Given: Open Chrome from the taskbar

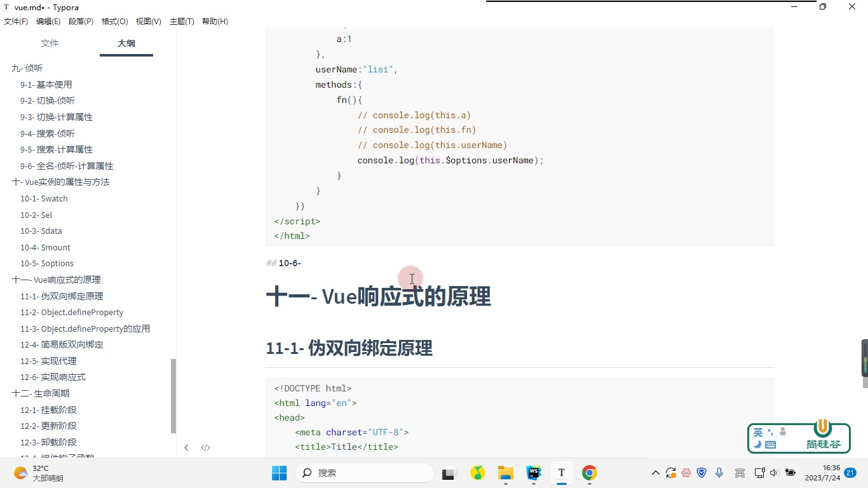Looking at the screenshot, I should point(589,473).
